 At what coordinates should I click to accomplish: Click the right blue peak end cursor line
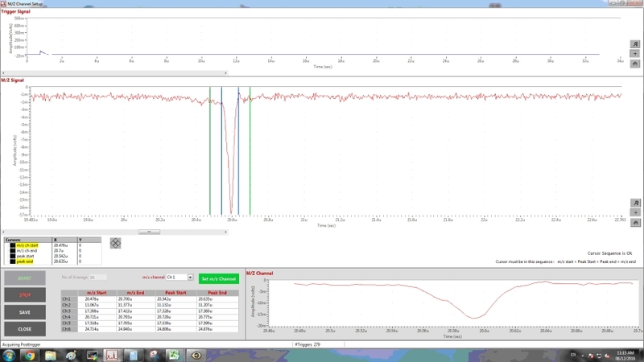pyautogui.click(x=238, y=152)
